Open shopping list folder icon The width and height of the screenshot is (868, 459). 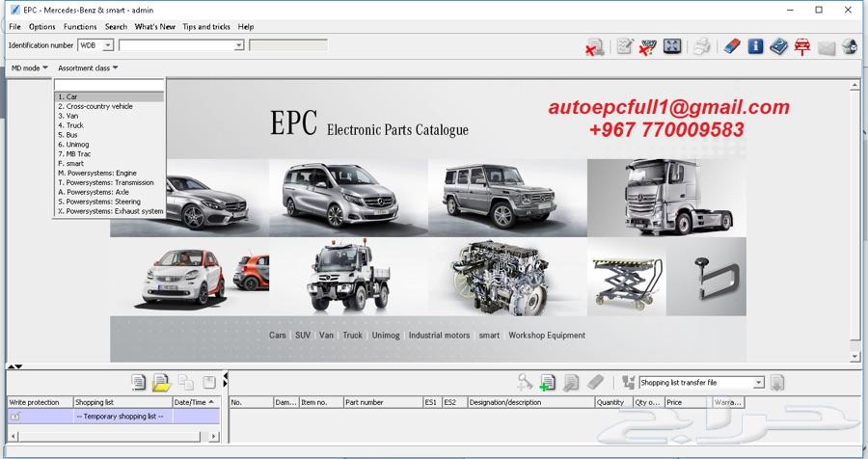(x=162, y=382)
